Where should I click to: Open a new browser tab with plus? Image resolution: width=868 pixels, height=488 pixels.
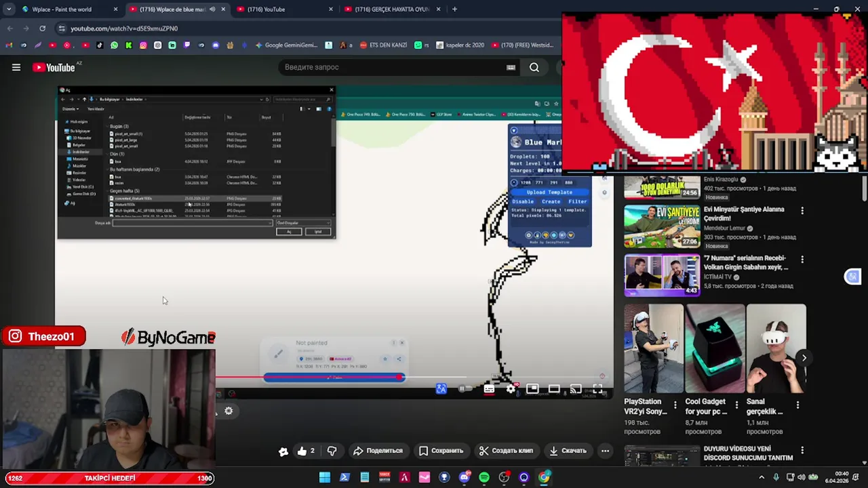(x=454, y=9)
